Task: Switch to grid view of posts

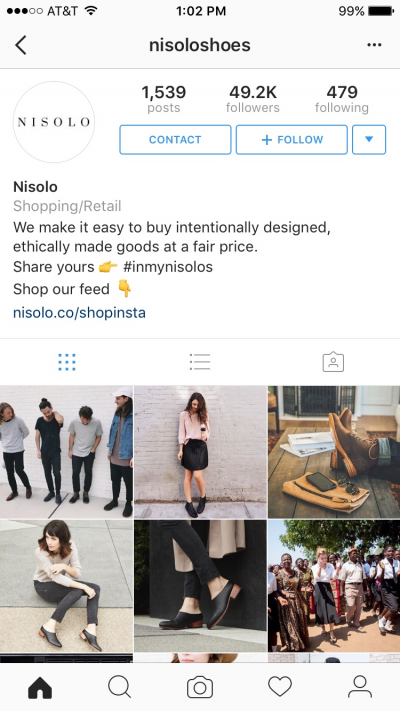Action: [67, 362]
